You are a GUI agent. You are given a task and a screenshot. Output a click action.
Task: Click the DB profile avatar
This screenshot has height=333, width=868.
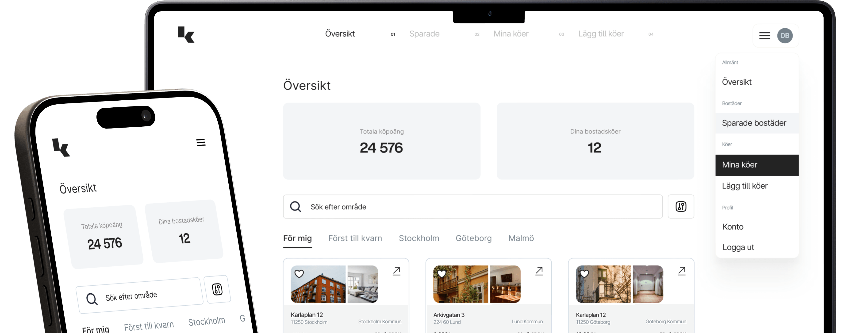click(785, 36)
